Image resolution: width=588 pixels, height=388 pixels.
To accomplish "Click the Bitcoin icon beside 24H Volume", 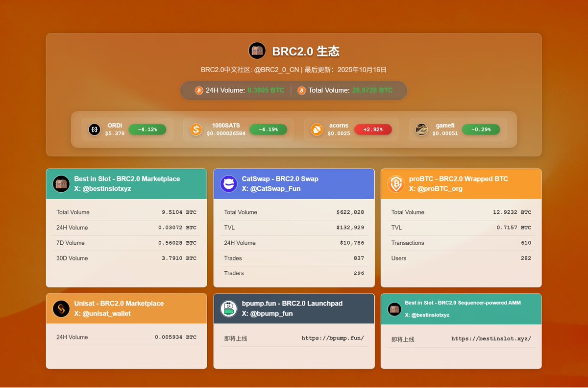I will click(198, 91).
